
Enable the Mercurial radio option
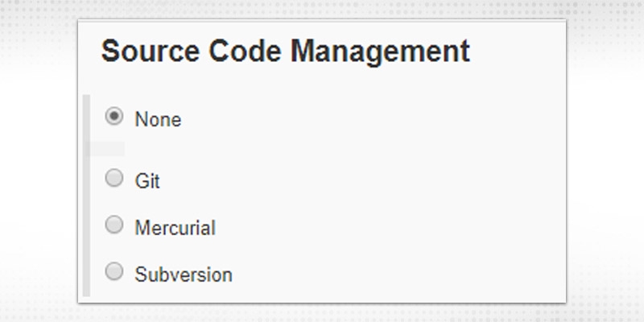(114, 225)
